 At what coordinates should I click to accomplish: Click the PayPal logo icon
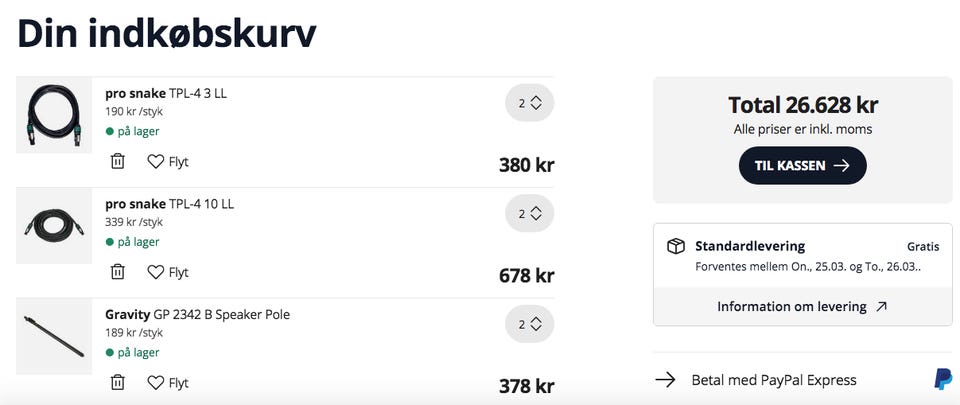tap(943, 379)
